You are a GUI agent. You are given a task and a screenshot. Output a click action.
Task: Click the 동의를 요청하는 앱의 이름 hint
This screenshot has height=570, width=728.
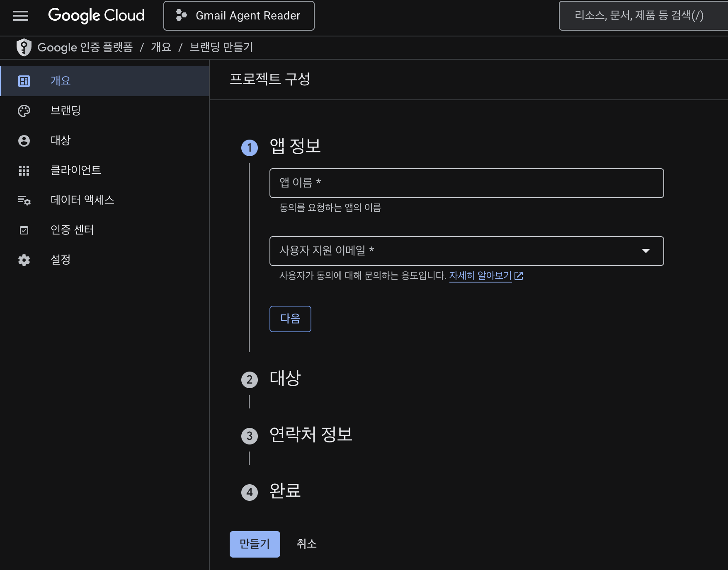pyautogui.click(x=330, y=208)
